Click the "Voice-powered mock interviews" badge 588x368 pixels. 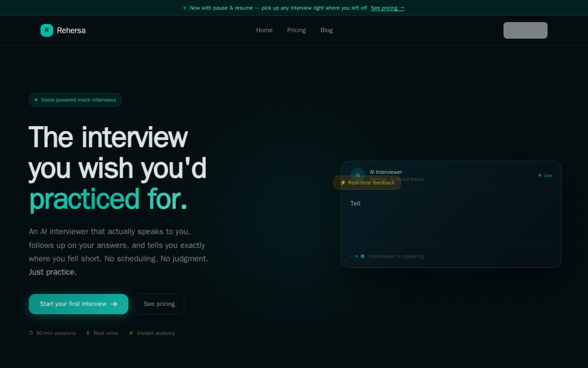click(x=75, y=100)
